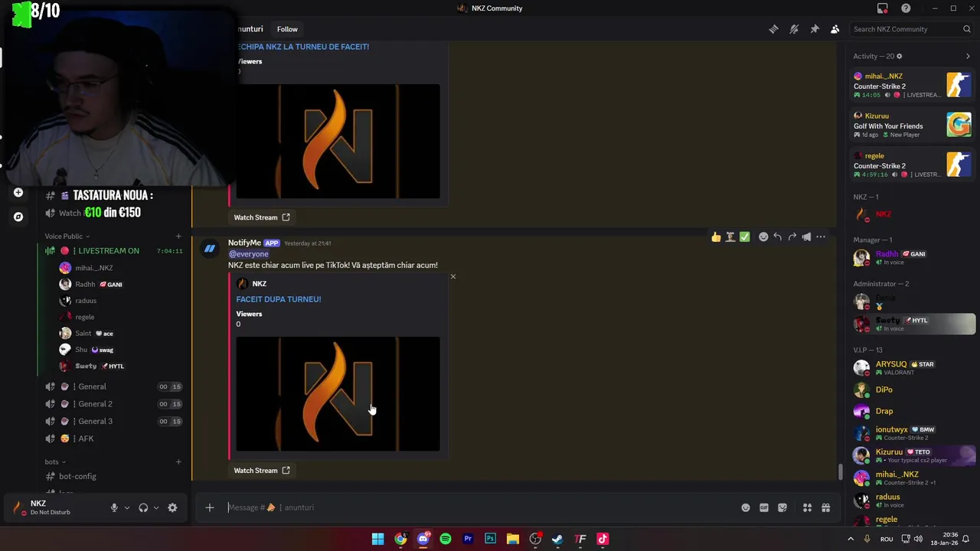Publish message with megaphone icon
Image resolution: width=980 pixels, height=551 pixels.
coord(806,237)
